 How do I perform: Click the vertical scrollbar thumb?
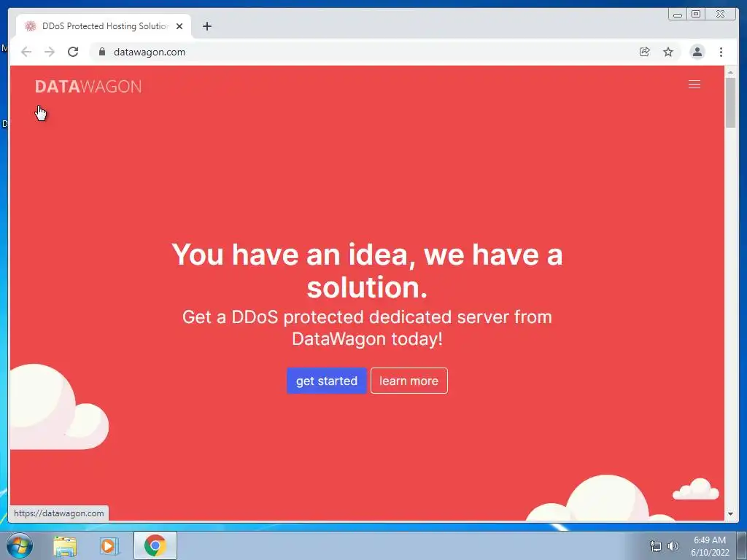[730, 102]
